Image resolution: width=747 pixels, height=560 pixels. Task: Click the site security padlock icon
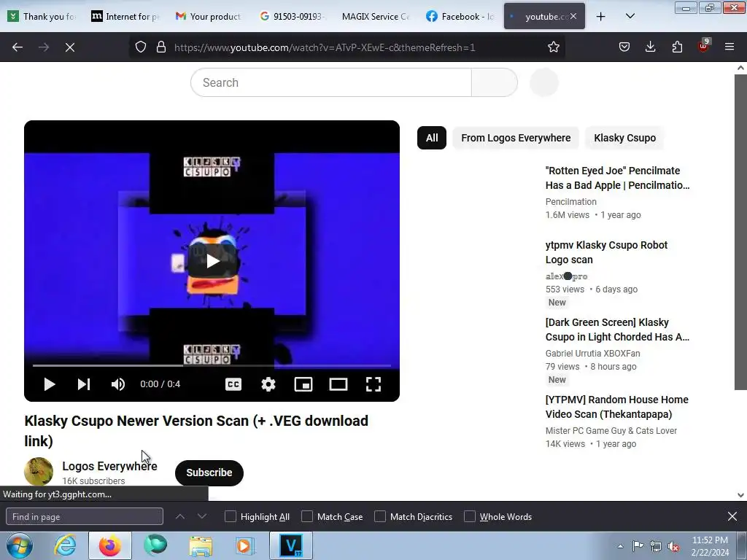[x=161, y=47]
